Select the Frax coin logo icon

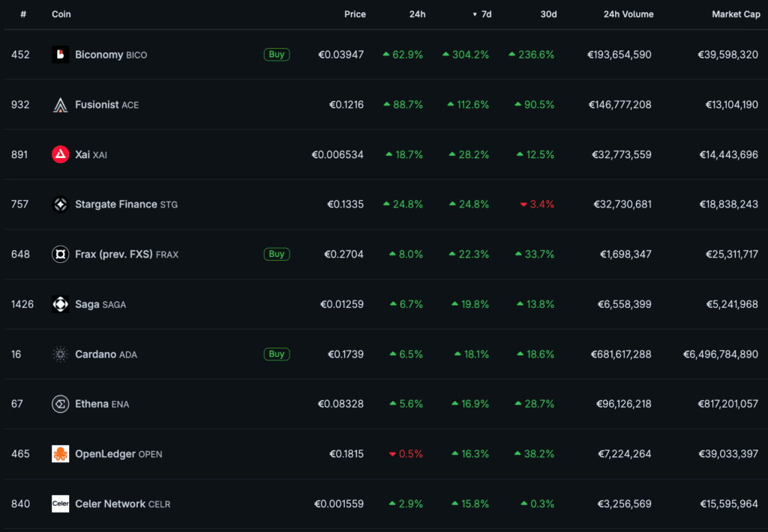point(60,254)
